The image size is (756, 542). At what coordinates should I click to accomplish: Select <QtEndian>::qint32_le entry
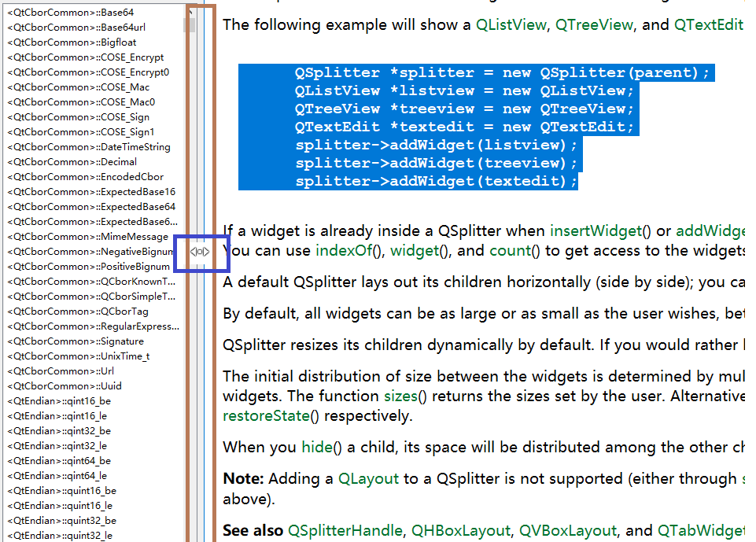(x=57, y=446)
